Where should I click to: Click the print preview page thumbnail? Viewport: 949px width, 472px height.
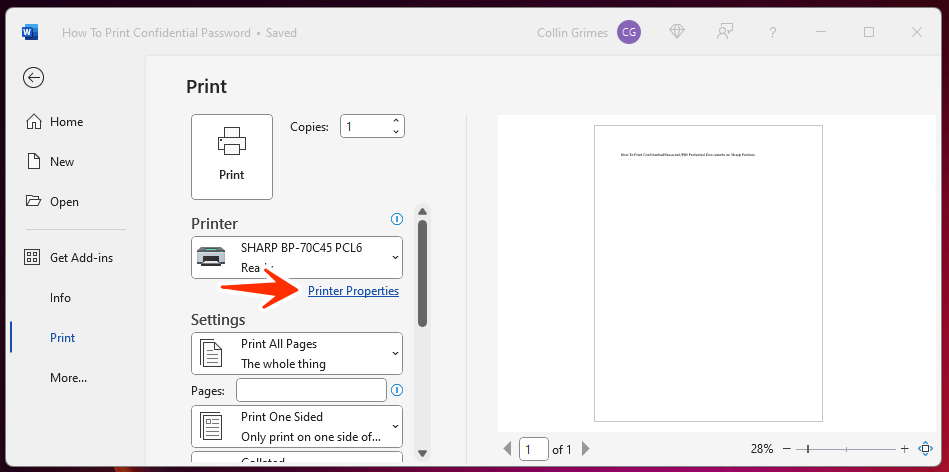708,273
